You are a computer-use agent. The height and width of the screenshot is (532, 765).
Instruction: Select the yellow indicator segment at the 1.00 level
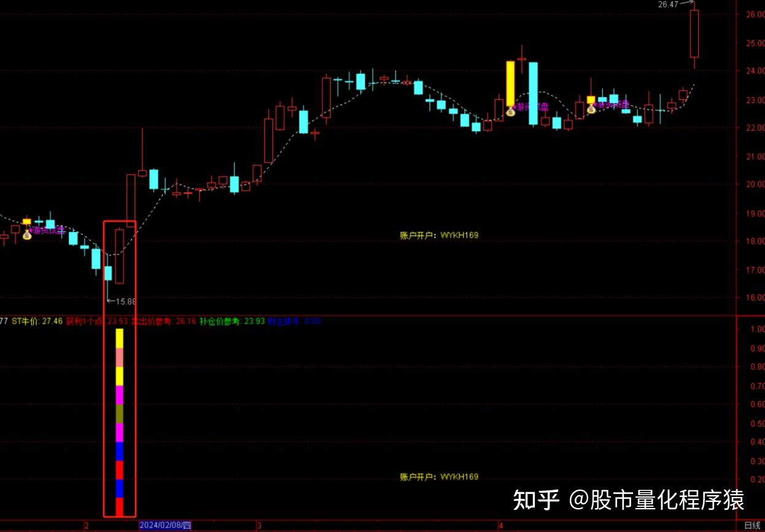120,338
